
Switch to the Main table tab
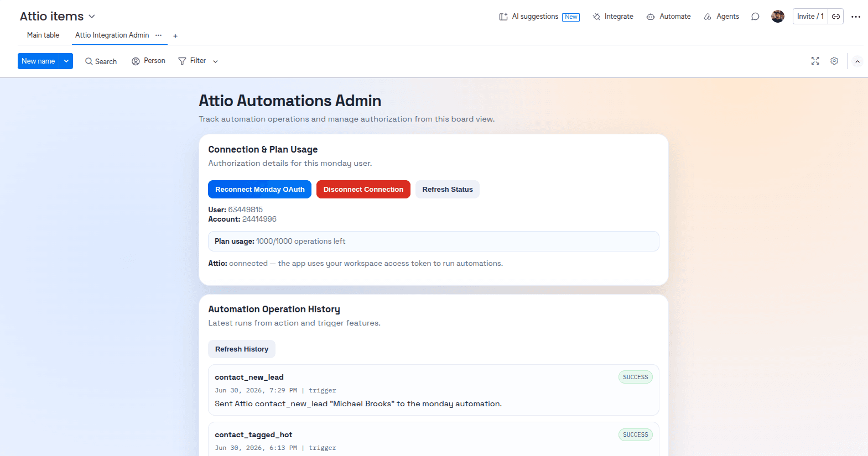click(43, 35)
